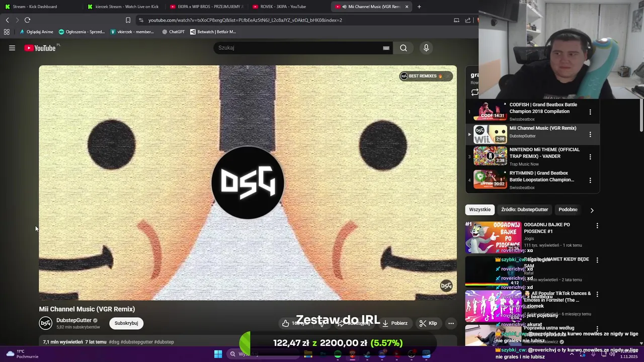644x362 pixels.
Task: Play RYTHMIND Grand Beatbox playlist item
Action: coord(532,179)
